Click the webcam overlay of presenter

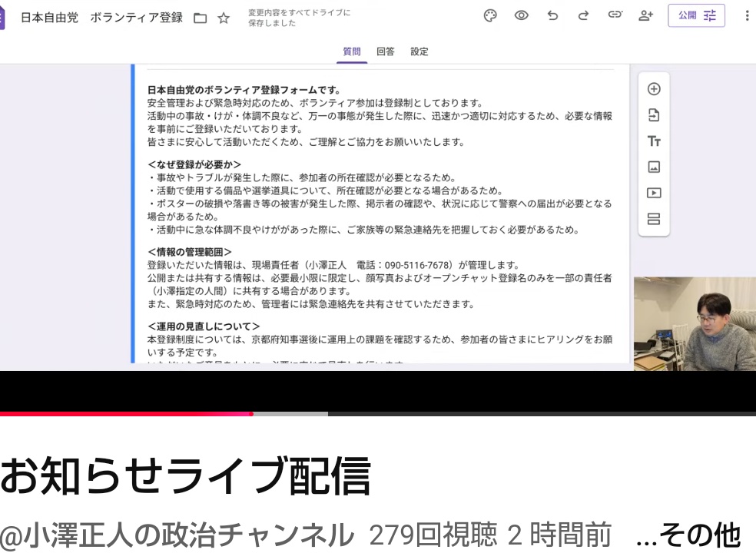click(x=695, y=323)
